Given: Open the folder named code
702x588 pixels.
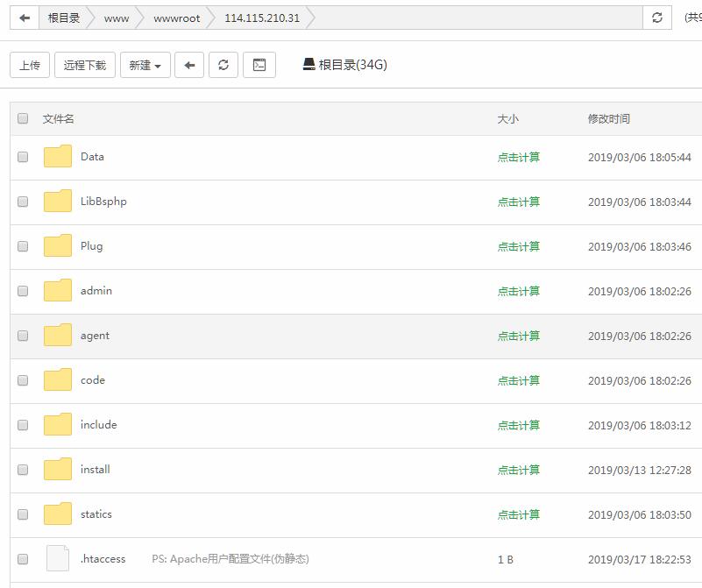Looking at the screenshot, I should point(93,380).
